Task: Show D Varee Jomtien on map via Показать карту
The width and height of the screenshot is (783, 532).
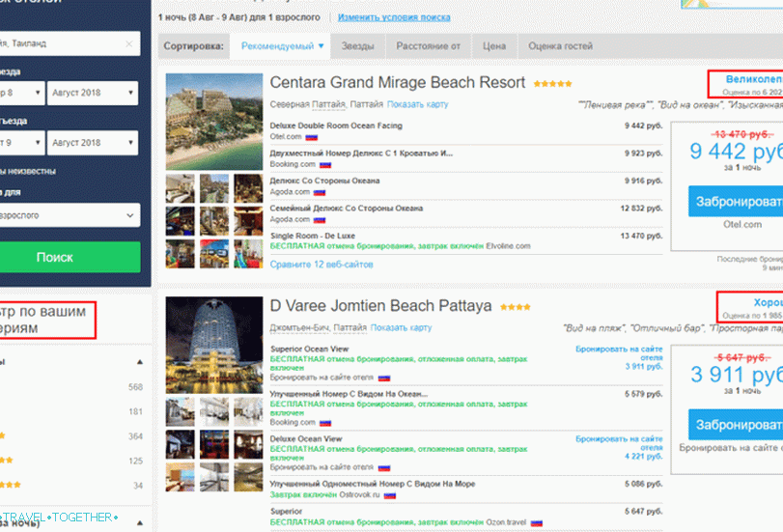Action: click(401, 327)
